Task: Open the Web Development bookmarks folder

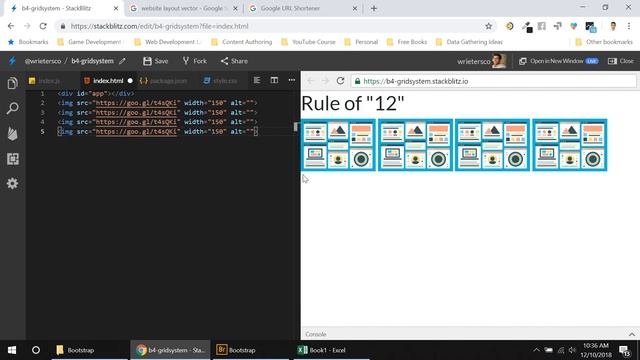Action: [x=168, y=42]
